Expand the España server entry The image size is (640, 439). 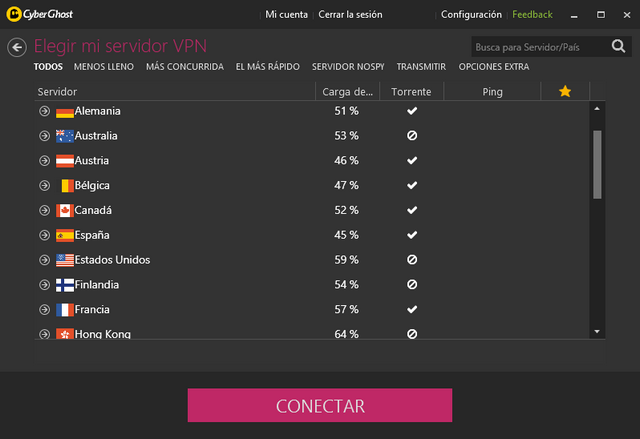point(44,235)
